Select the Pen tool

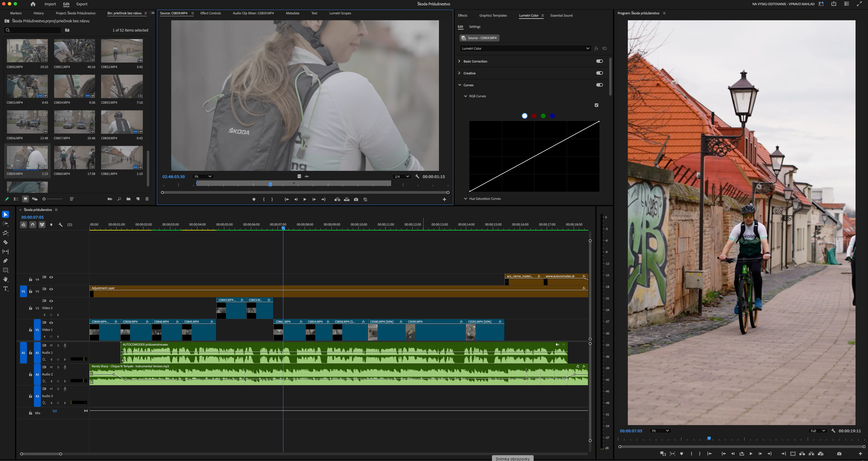tap(5, 261)
